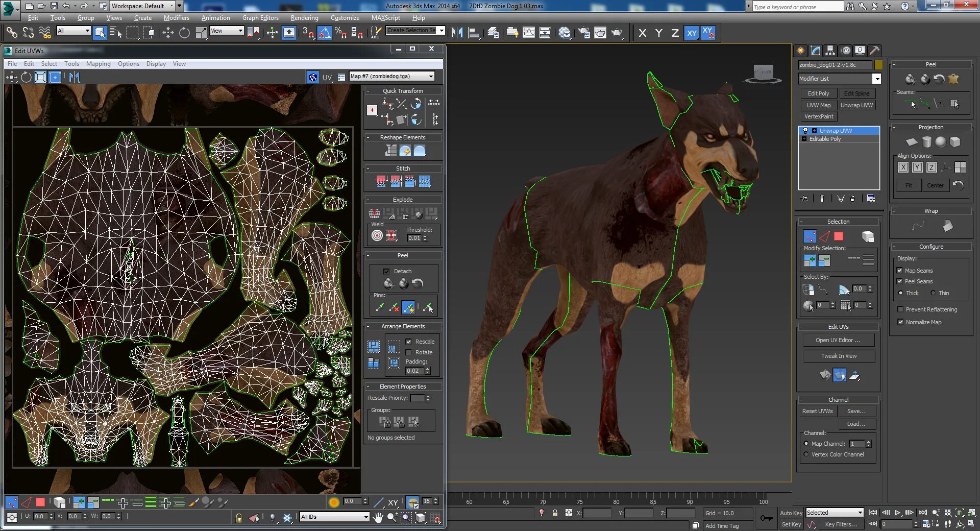
Task: Click the Open UV Editor button
Action: click(x=838, y=340)
